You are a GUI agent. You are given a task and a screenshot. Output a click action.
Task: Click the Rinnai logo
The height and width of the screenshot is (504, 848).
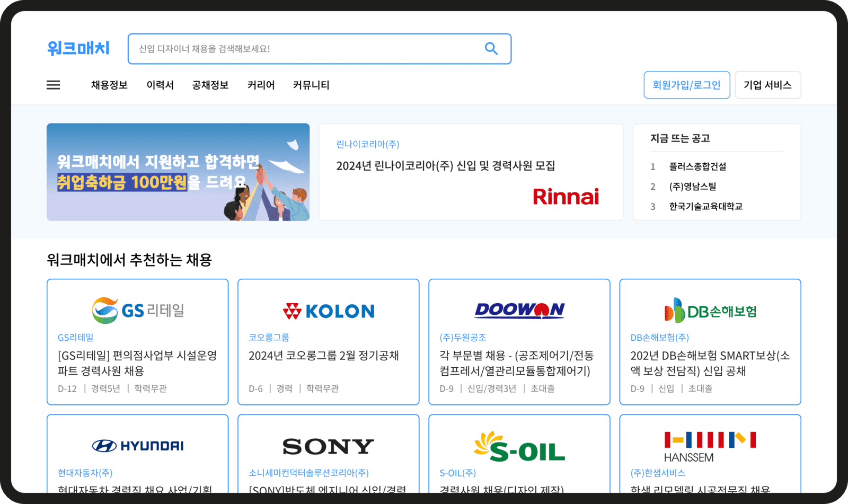click(566, 197)
